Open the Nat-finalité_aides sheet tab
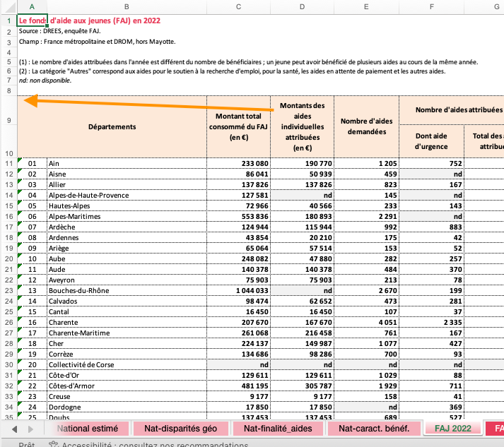This screenshot has width=504, height=447. tap(278, 428)
